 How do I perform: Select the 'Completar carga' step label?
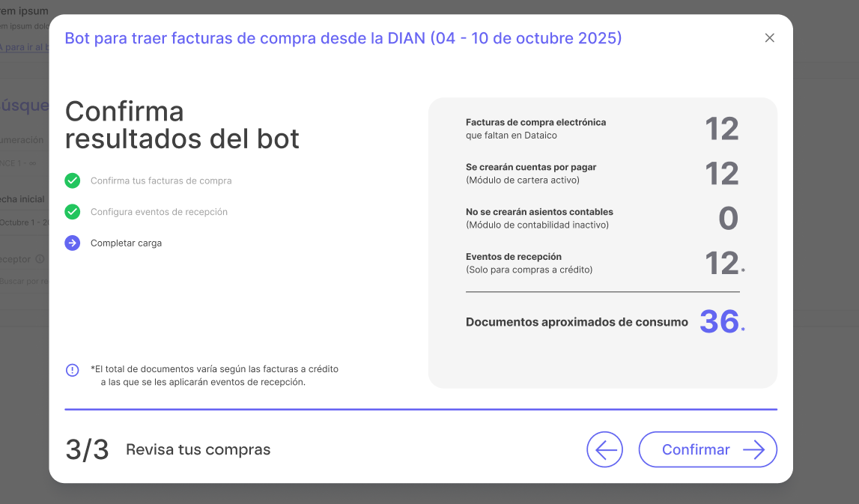point(126,243)
